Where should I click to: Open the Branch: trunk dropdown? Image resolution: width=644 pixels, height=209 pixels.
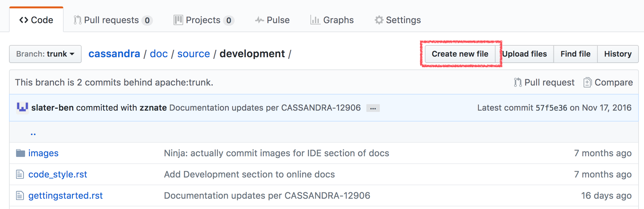tap(45, 54)
